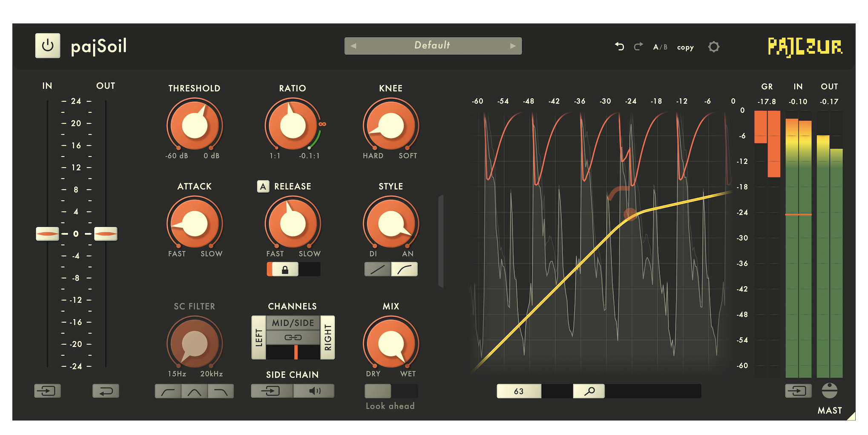Image resolution: width=868 pixels, height=435 pixels.
Task: Click the Style knob
Action: click(x=391, y=223)
